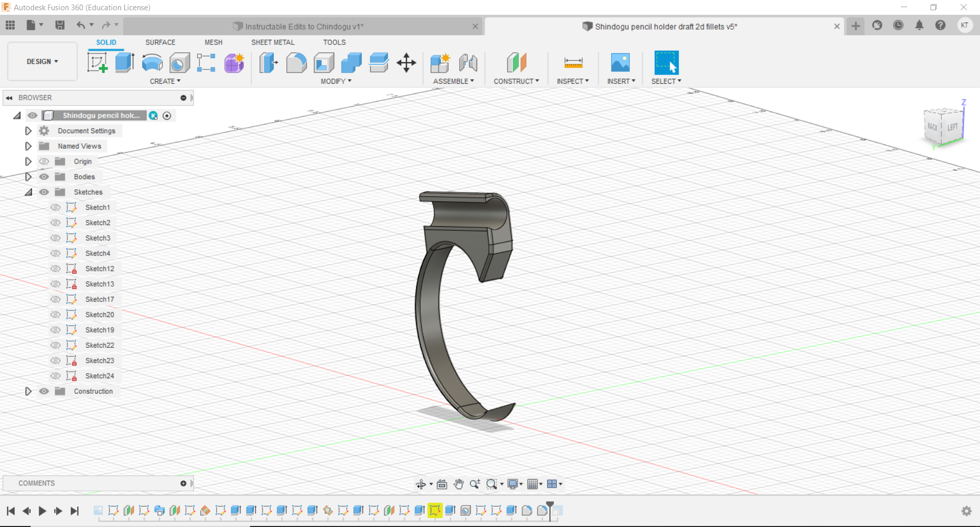
Task: Select the Pan hand tool
Action: point(458,484)
